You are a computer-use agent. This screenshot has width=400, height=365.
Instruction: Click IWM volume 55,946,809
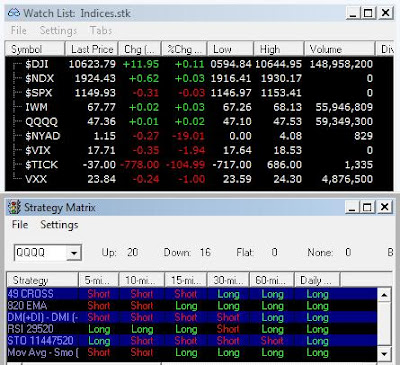(x=344, y=107)
